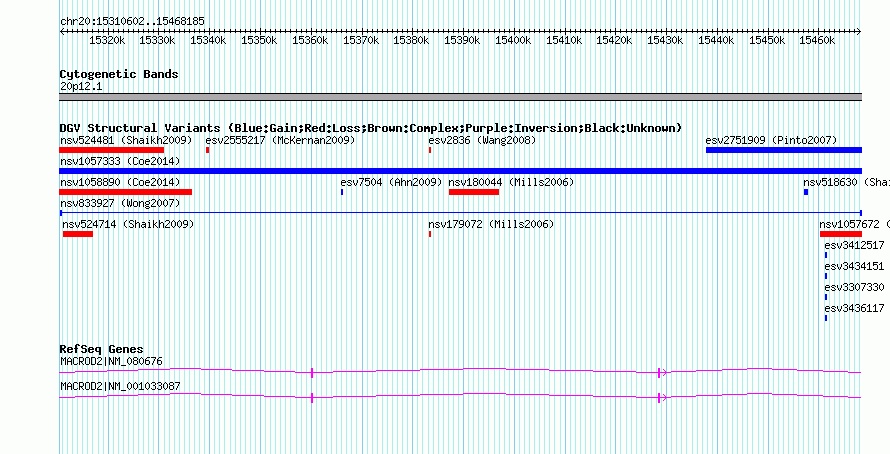Click the RefSeq Genes track title
This screenshot has width=890, height=454.
(102, 348)
